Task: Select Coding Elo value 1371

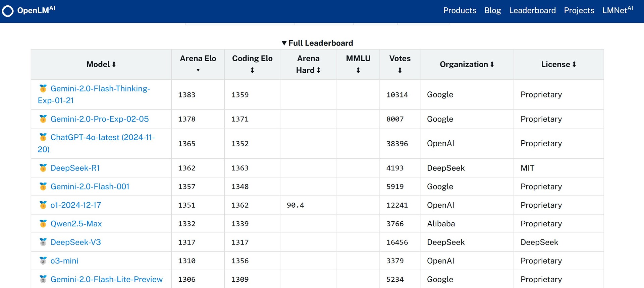Action: click(x=240, y=119)
